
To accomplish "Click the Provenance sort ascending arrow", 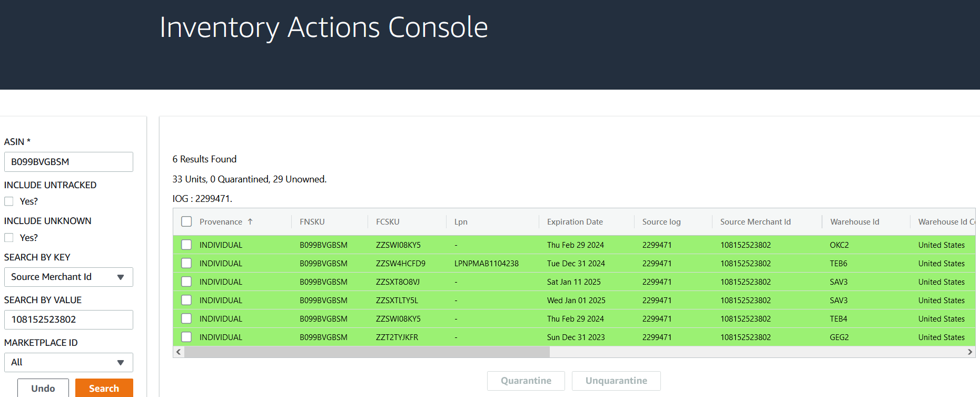I will click(x=250, y=222).
